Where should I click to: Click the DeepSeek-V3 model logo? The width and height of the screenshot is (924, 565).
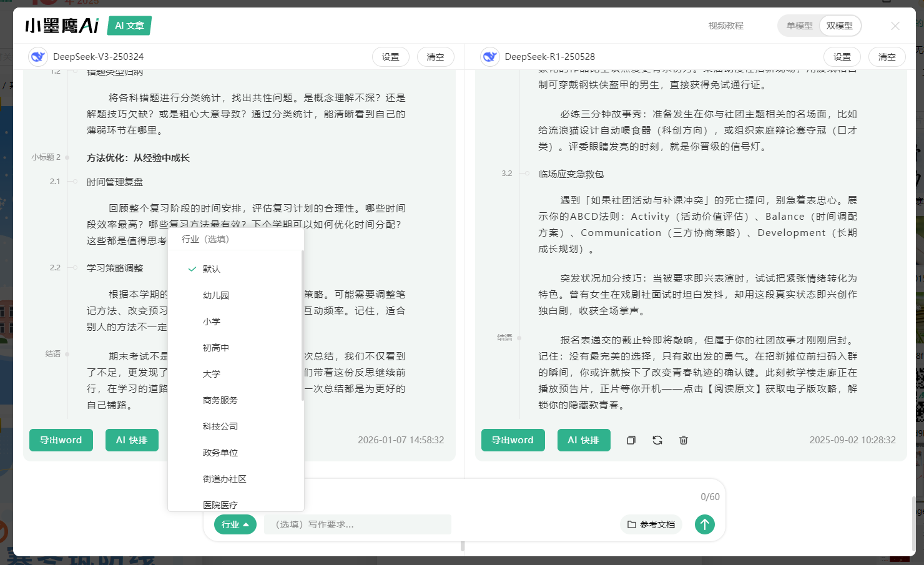(x=38, y=57)
